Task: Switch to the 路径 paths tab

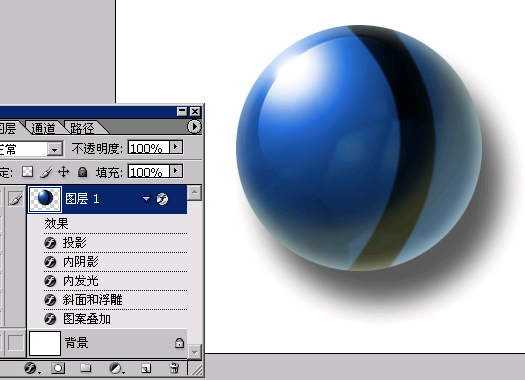Action: tap(82, 128)
